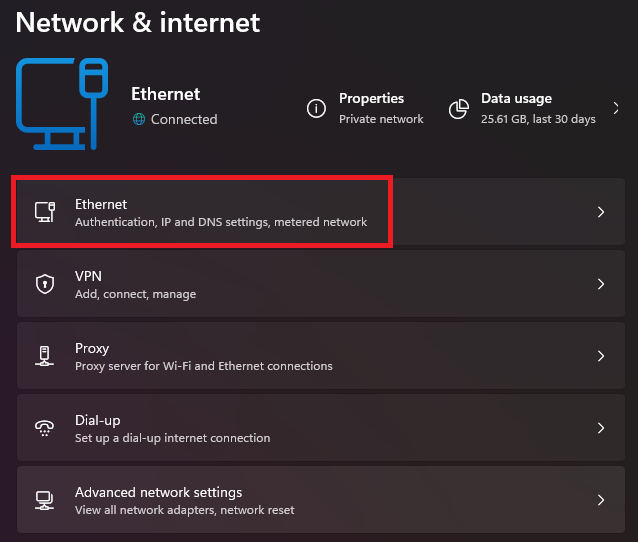638x542 pixels.
Task: Expand the VPN row chevron
Action: coord(601,284)
